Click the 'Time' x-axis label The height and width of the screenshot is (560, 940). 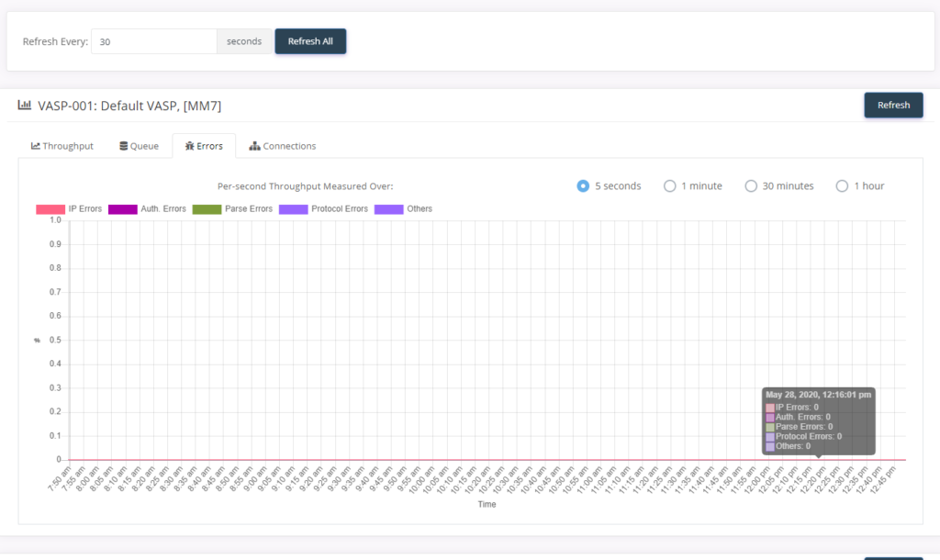click(487, 504)
